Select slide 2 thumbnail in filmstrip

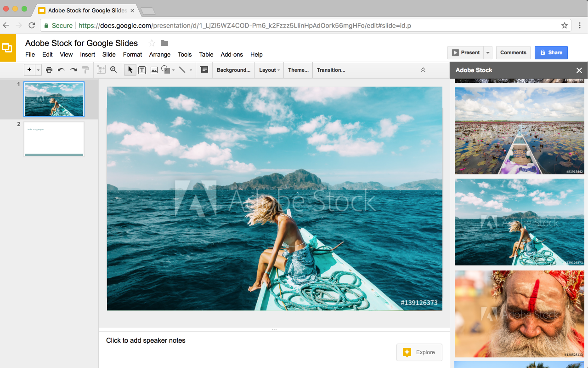point(54,139)
